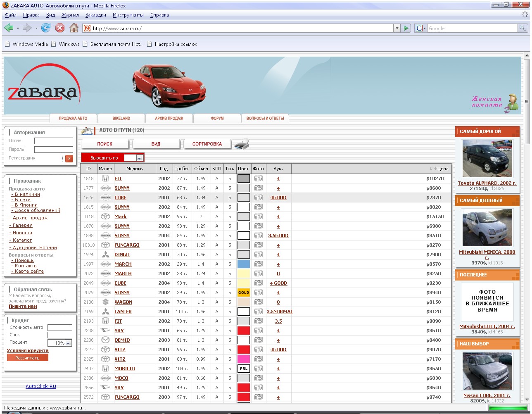Open the Выводить по dropdown
The image size is (532, 414).
click(140, 158)
